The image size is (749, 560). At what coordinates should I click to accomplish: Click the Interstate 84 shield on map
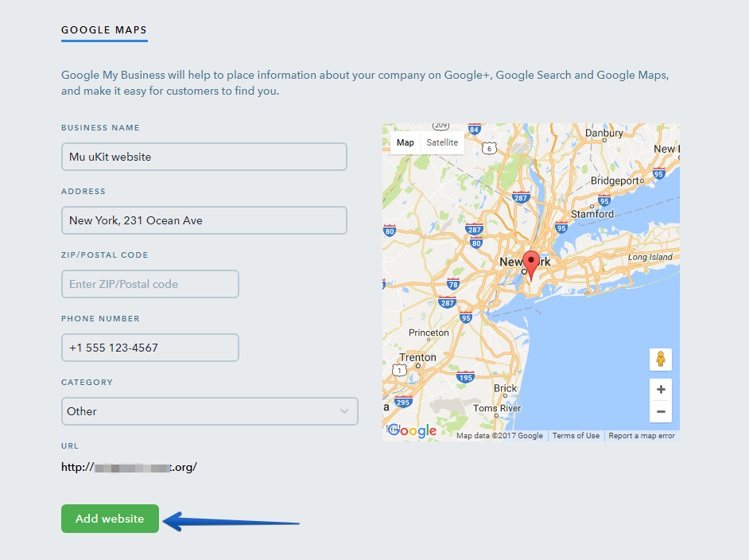(474, 129)
